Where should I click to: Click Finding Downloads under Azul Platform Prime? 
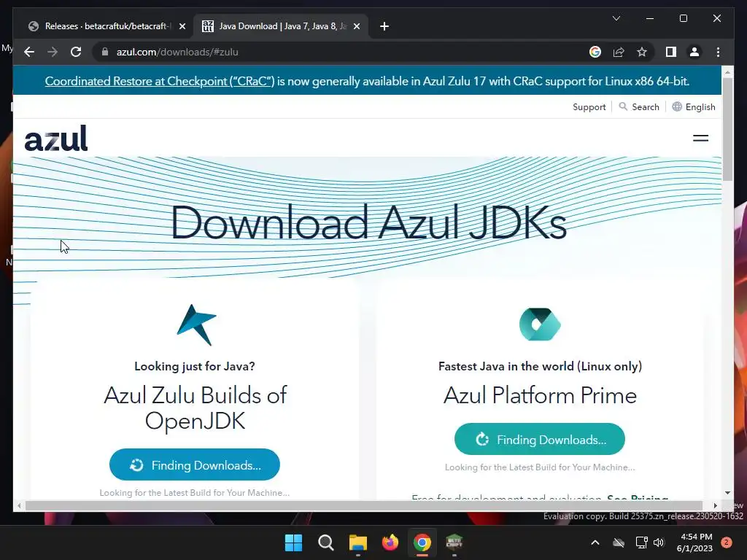point(540,439)
